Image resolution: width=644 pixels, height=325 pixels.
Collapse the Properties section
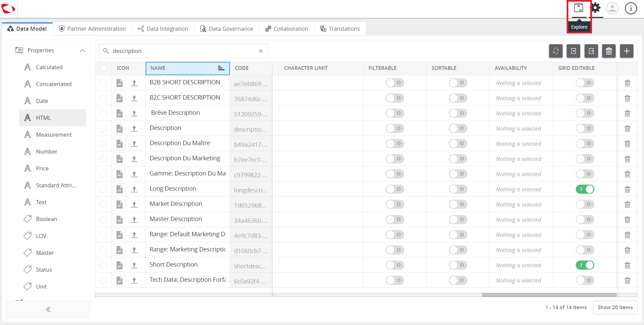click(82, 51)
